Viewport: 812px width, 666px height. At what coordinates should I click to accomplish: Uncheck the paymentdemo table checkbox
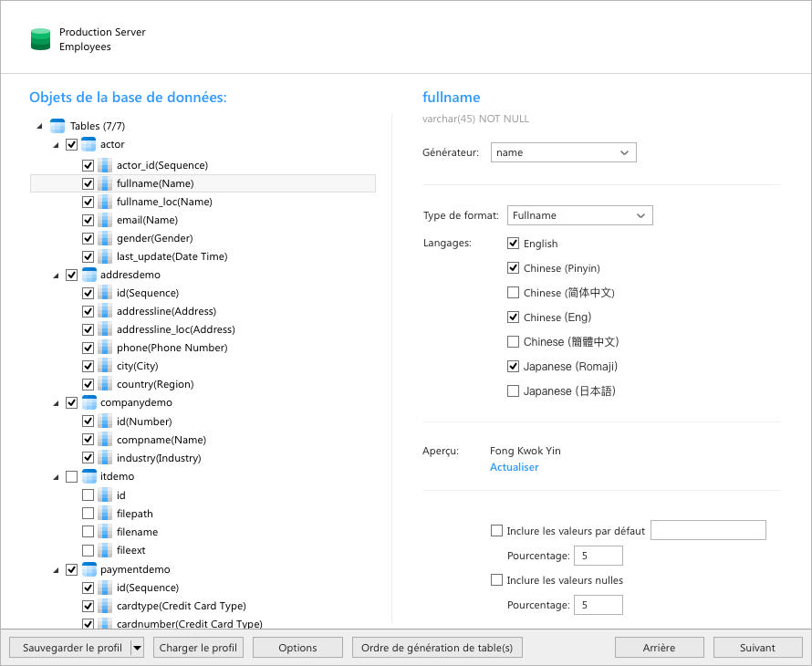point(71,569)
